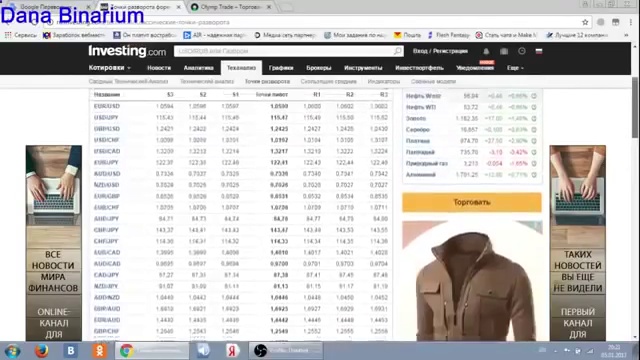Click the clock icon next to Нефть WTI
The height and width of the screenshot is (360, 640).
tap(534, 107)
